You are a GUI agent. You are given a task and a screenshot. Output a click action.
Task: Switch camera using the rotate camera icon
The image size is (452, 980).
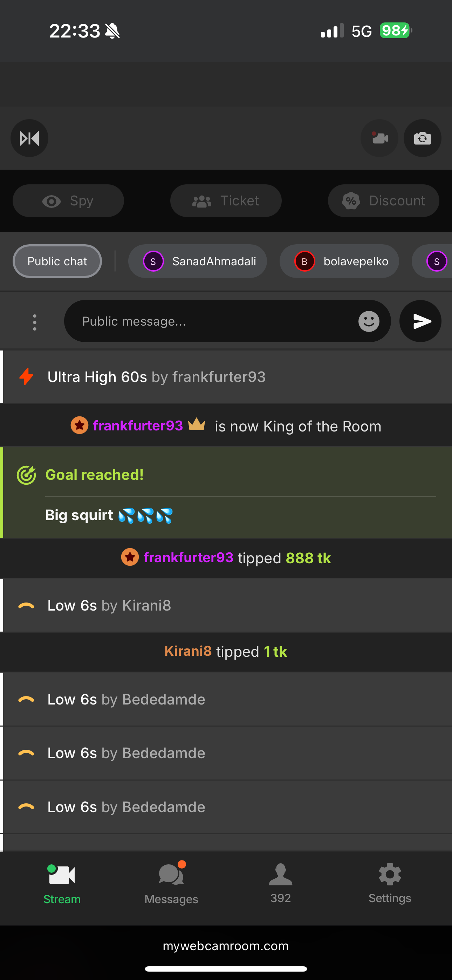(x=422, y=138)
